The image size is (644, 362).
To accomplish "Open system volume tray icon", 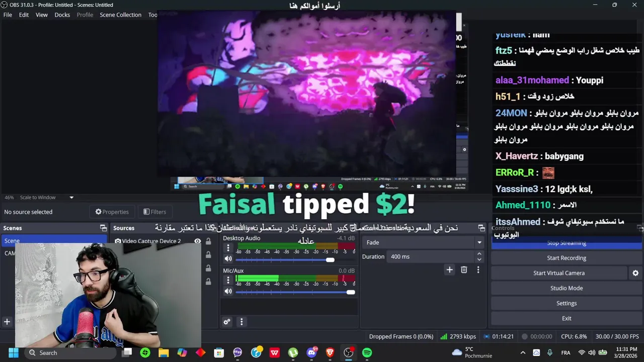I will [x=592, y=352].
